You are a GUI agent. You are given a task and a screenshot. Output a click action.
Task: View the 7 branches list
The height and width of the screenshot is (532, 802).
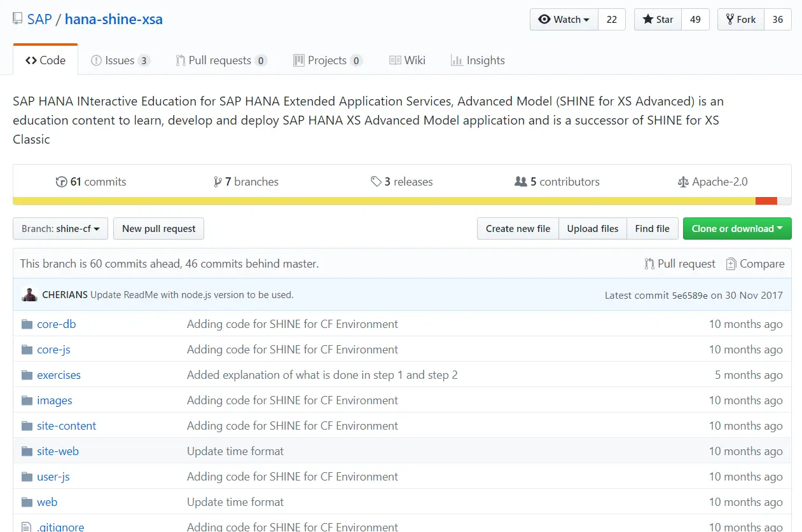(x=246, y=182)
